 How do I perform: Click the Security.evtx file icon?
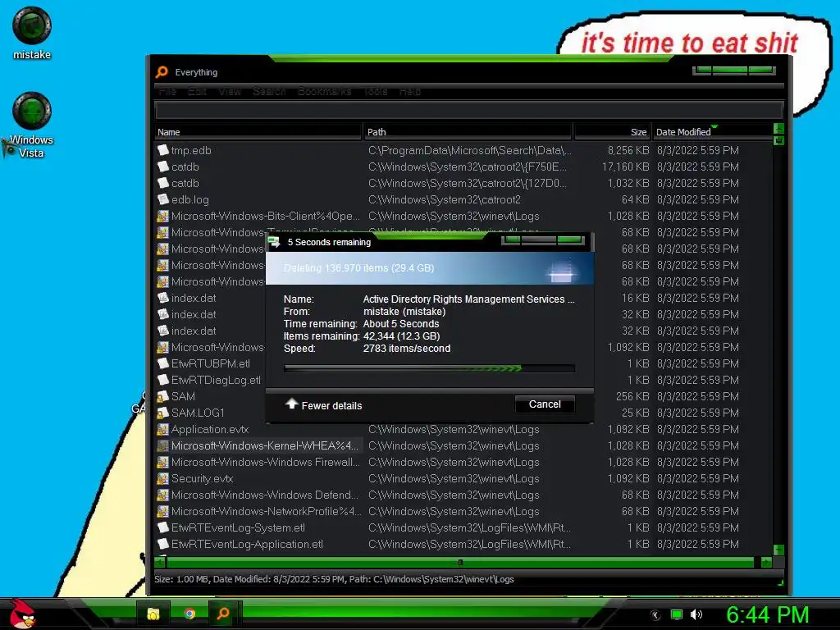pos(163,478)
